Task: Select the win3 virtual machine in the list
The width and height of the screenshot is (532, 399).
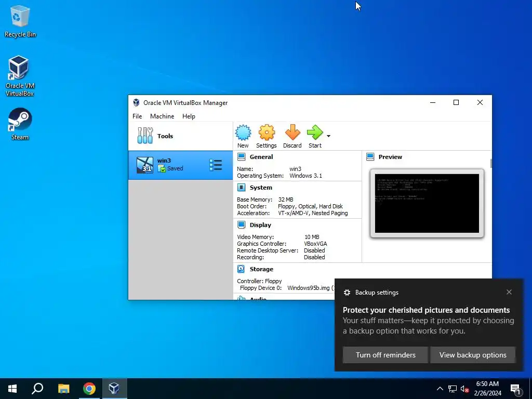Action: (x=180, y=165)
